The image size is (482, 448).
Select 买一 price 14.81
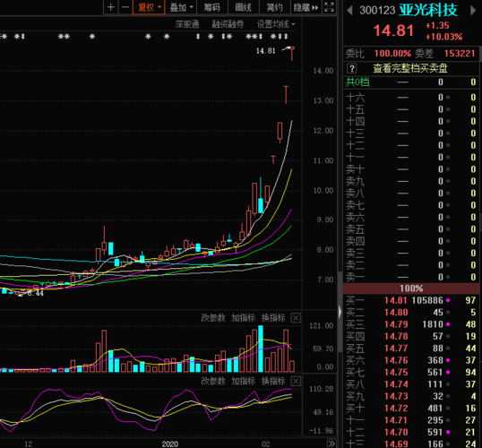(396, 300)
